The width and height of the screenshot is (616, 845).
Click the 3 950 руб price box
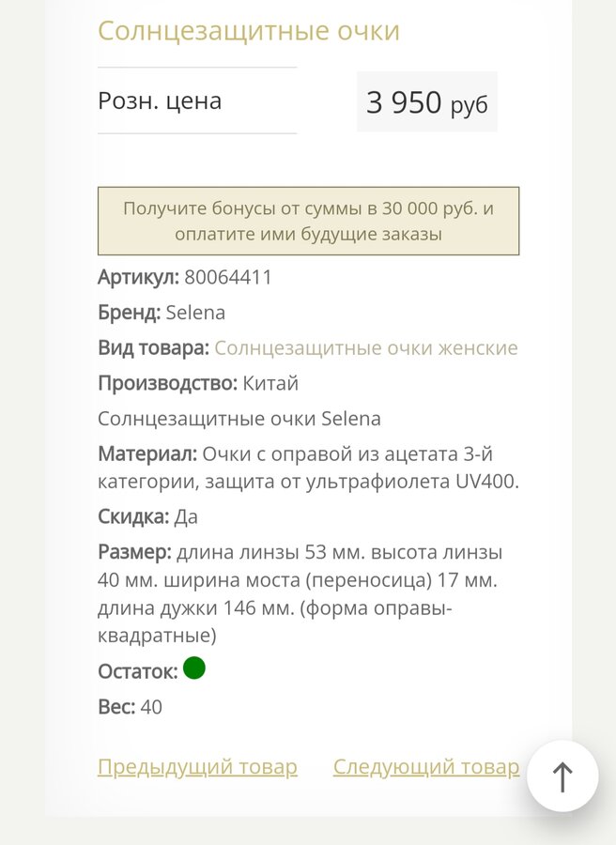coord(427,101)
